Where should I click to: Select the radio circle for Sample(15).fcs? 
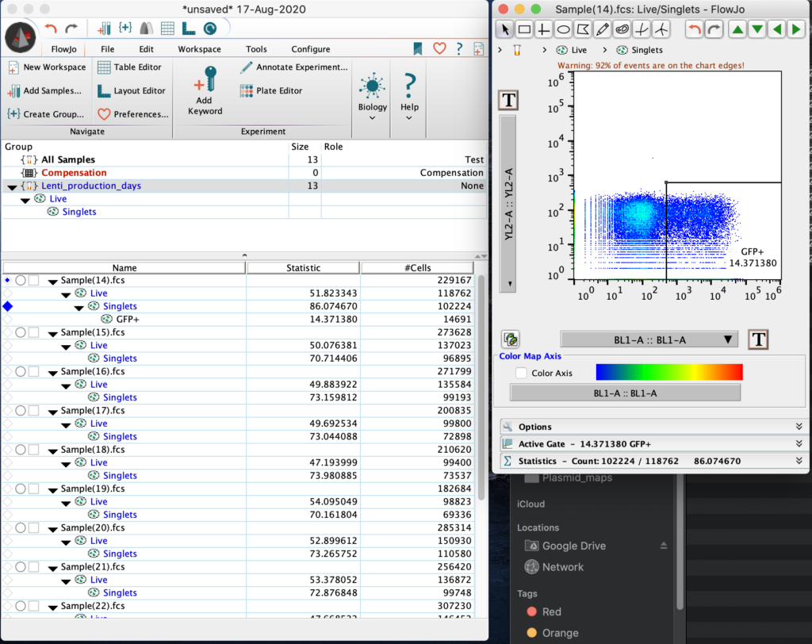pyautogui.click(x=20, y=332)
